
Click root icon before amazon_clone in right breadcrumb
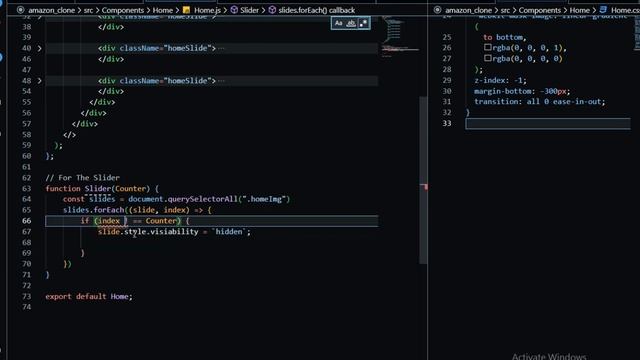tap(438, 10)
